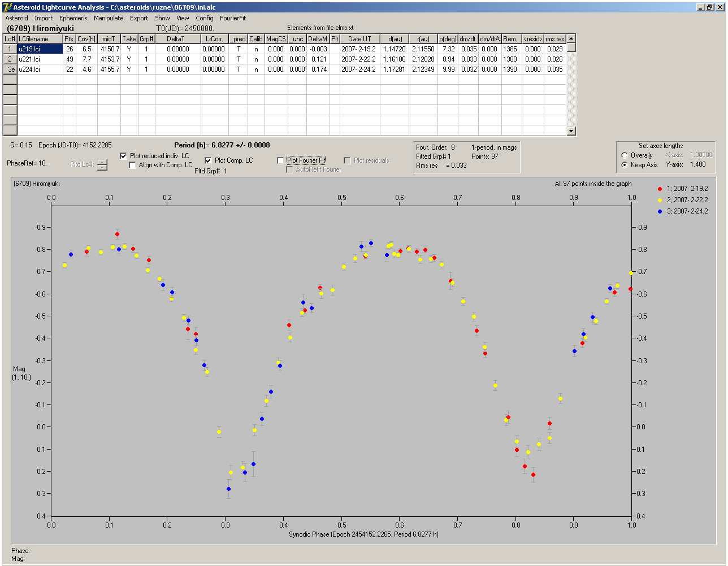Click the (6709) Hiromiyuki graph title
The image size is (728, 566).
37,184
